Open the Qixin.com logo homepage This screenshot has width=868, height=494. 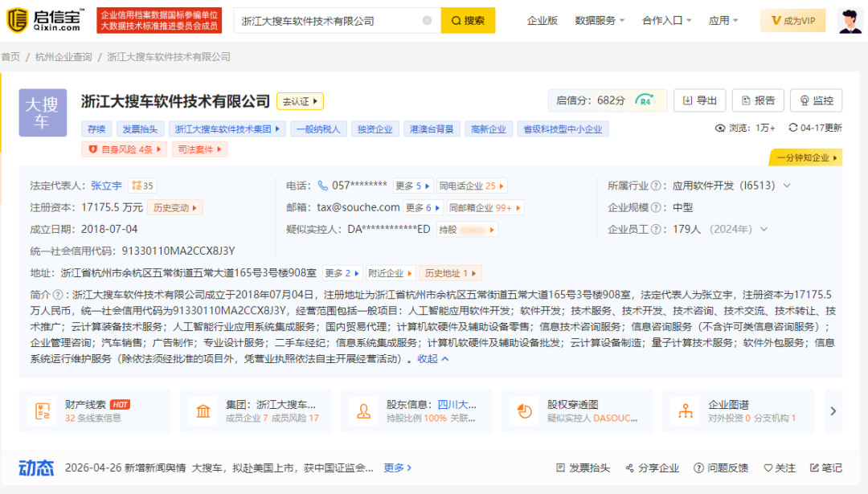point(45,20)
